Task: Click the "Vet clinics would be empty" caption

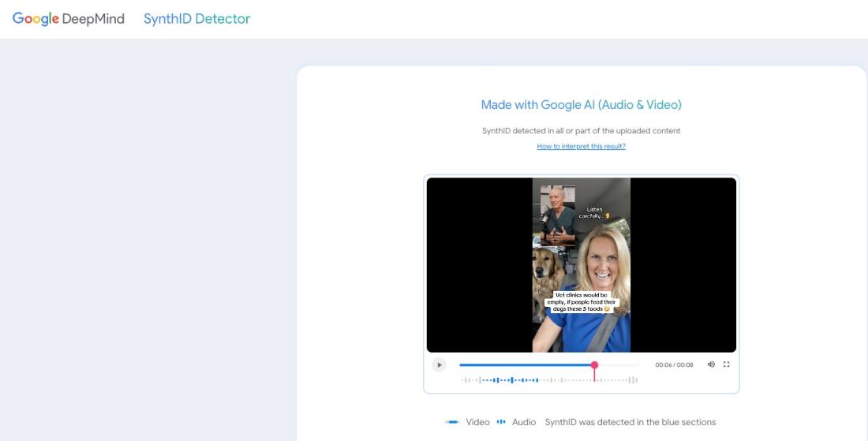Action: tap(582, 301)
